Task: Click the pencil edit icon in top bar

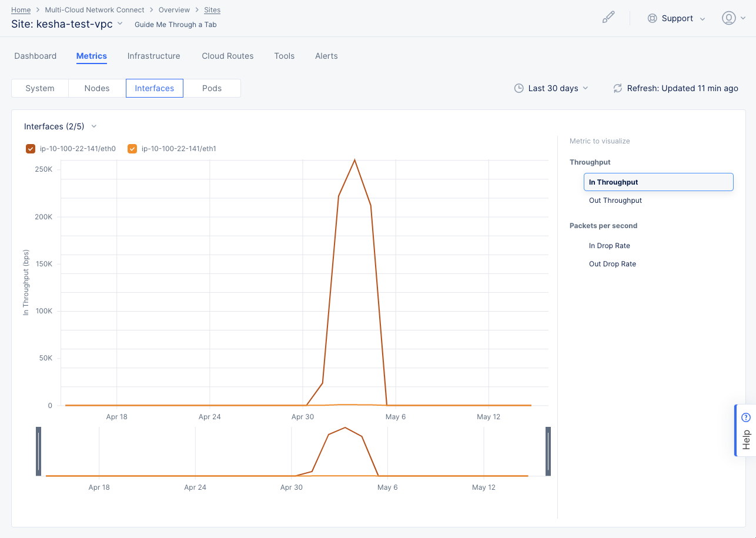Action: point(608,17)
